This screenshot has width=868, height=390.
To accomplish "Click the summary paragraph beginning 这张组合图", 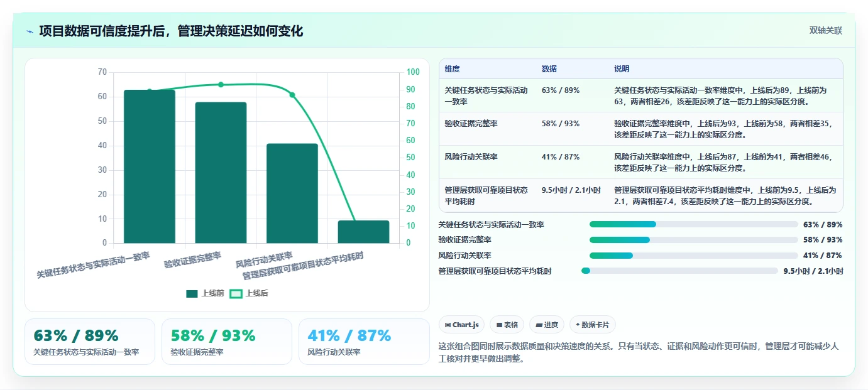I will tap(639, 352).
